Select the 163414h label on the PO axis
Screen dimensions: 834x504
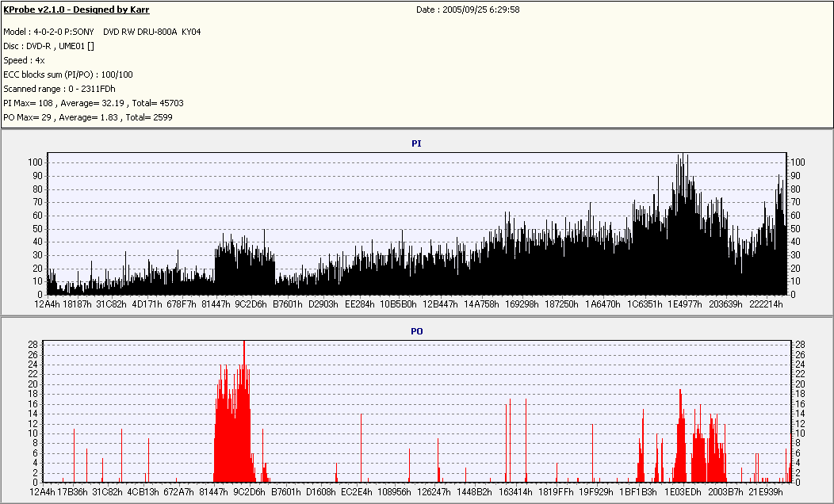pyautogui.click(x=515, y=492)
